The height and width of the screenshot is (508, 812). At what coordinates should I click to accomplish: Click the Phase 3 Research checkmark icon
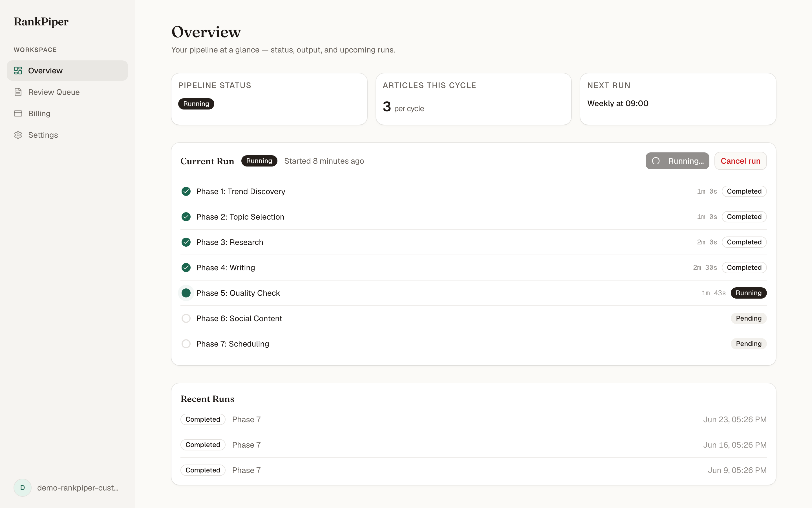pos(186,242)
